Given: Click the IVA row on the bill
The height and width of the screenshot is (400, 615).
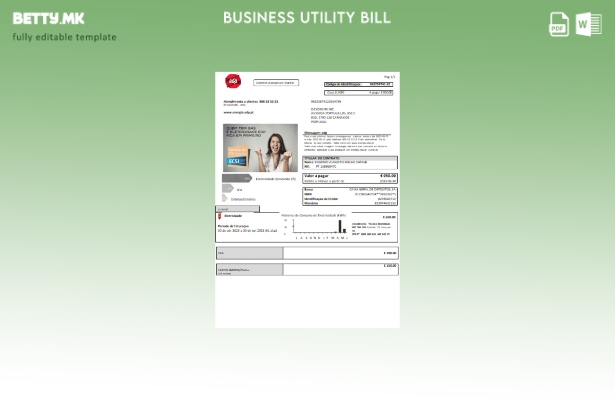Looking at the screenshot, I should pyautogui.click(x=307, y=253).
